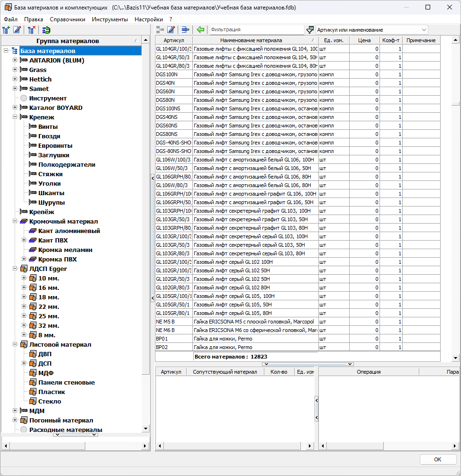Viewport: 461px width, 476px height.
Task: Expand the Кант ПВХ subgroup
Action: click(24, 240)
